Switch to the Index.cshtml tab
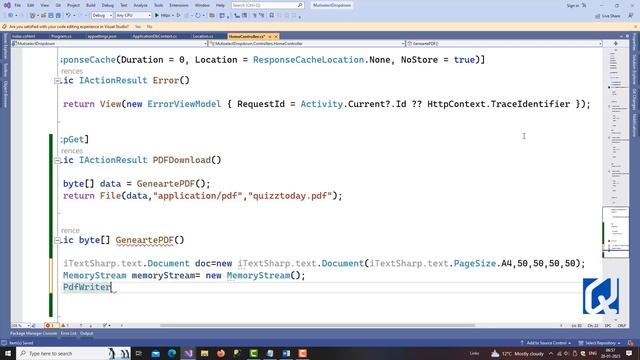The width and height of the screenshot is (640, 360). pos(24,36)
